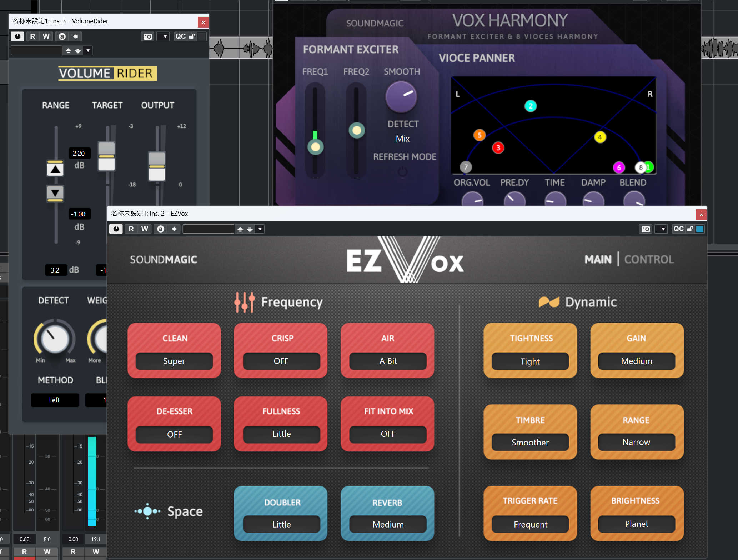Open BRIGHTNESS selector showing Planet
738x560 pixels.
click(x=637, y=524)
